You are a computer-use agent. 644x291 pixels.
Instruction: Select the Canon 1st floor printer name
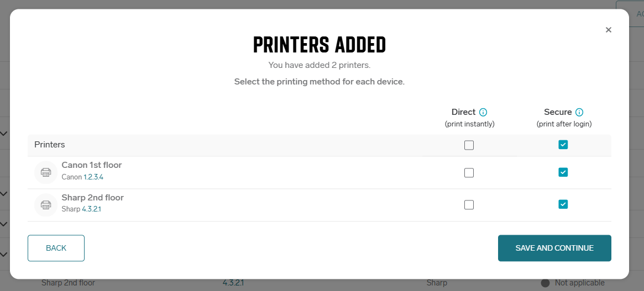(x=92, y=165)
